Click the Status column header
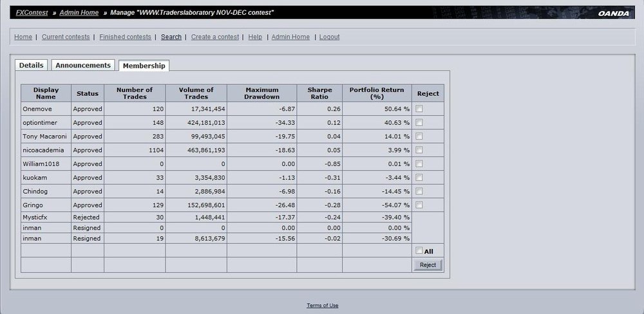Image resolution: width=644 pixels, height=314 pixels. point(88,93)
